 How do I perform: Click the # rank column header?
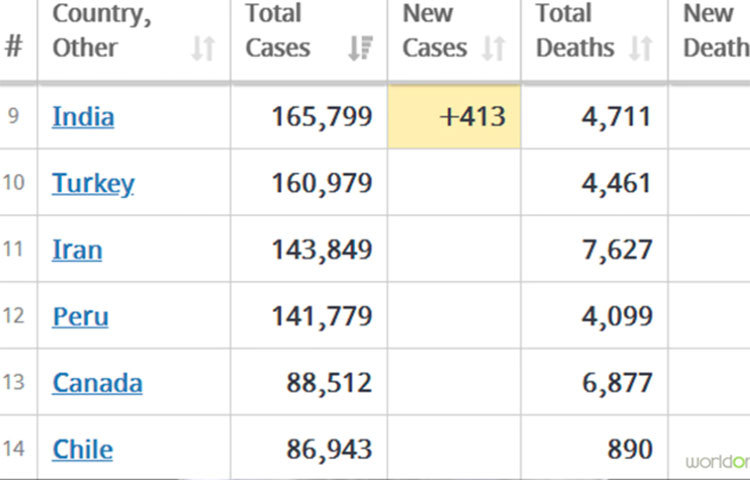13,46
